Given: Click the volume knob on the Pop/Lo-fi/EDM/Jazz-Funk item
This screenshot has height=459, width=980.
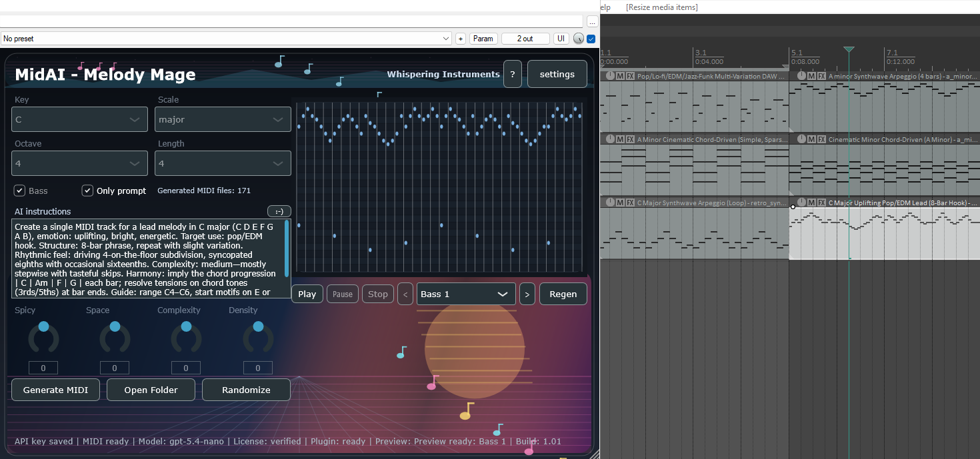Looking at the screenshot, I should coord(609,77).
